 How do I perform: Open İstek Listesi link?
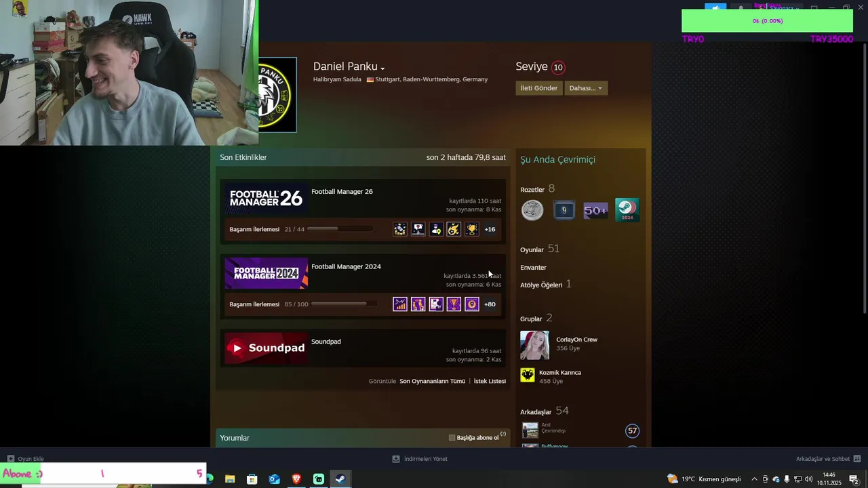(490, 381)
